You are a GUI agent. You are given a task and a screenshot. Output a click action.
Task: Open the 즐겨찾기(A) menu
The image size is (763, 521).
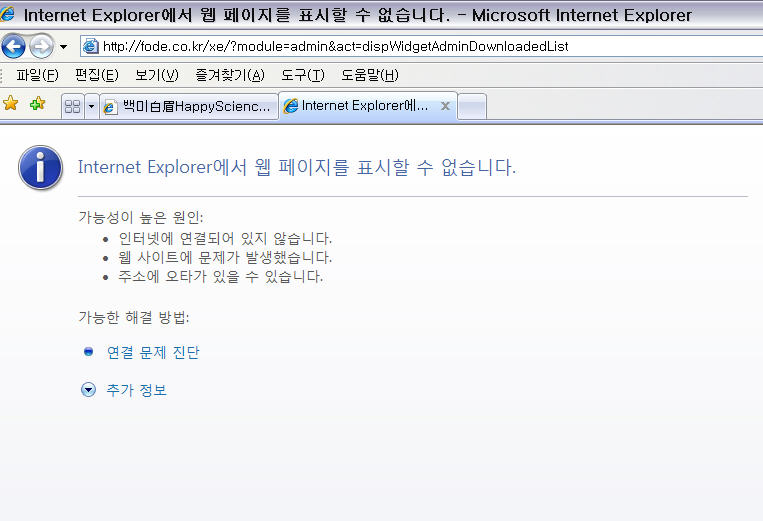tap(230, 75)
